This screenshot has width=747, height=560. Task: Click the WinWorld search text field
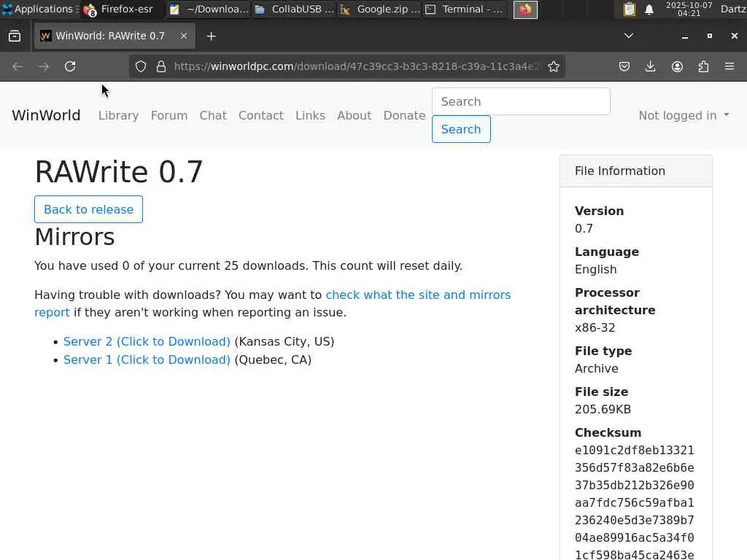coord(521,101)
